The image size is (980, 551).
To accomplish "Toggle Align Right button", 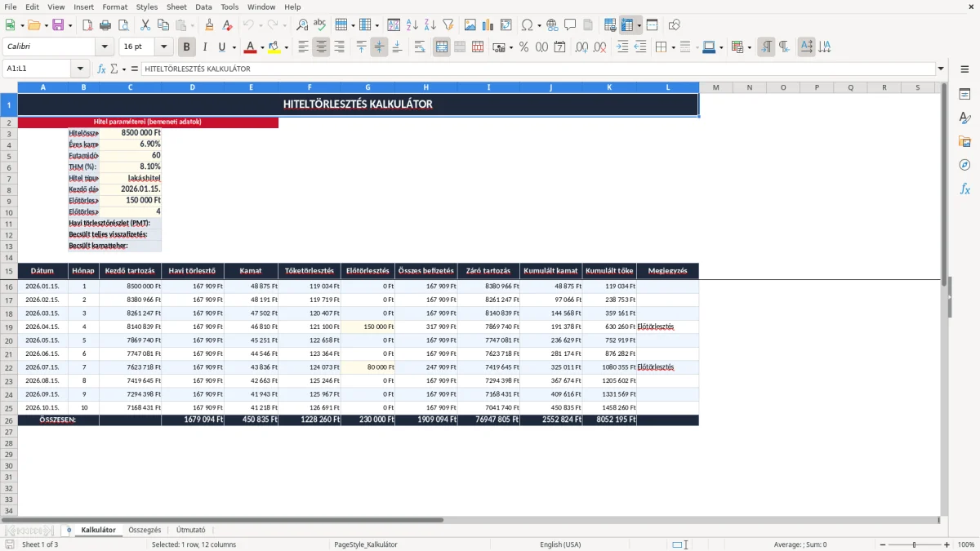I will point(340,47).
